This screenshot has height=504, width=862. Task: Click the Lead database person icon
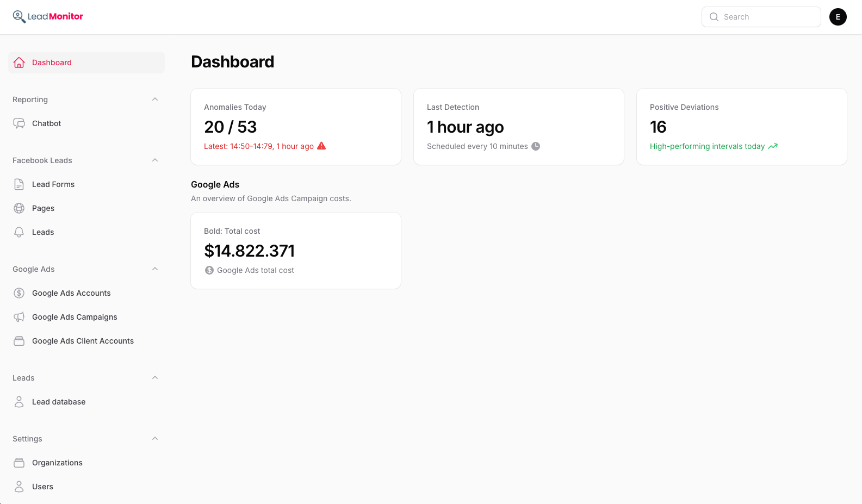click(19, 402)
